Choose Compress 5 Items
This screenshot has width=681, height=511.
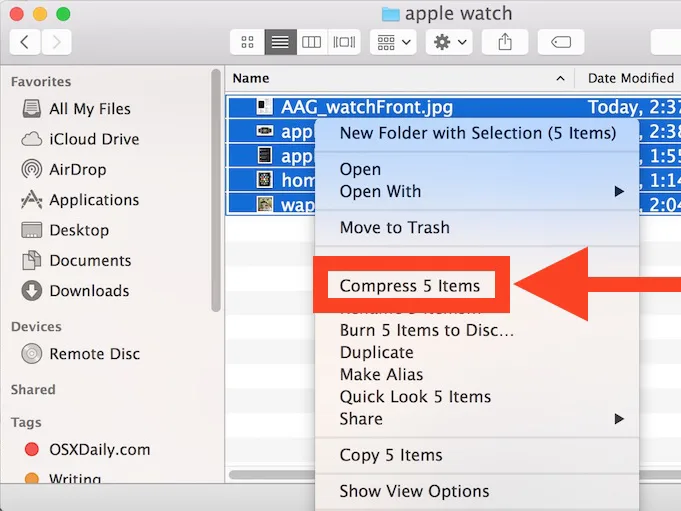[x=411, y=286]
